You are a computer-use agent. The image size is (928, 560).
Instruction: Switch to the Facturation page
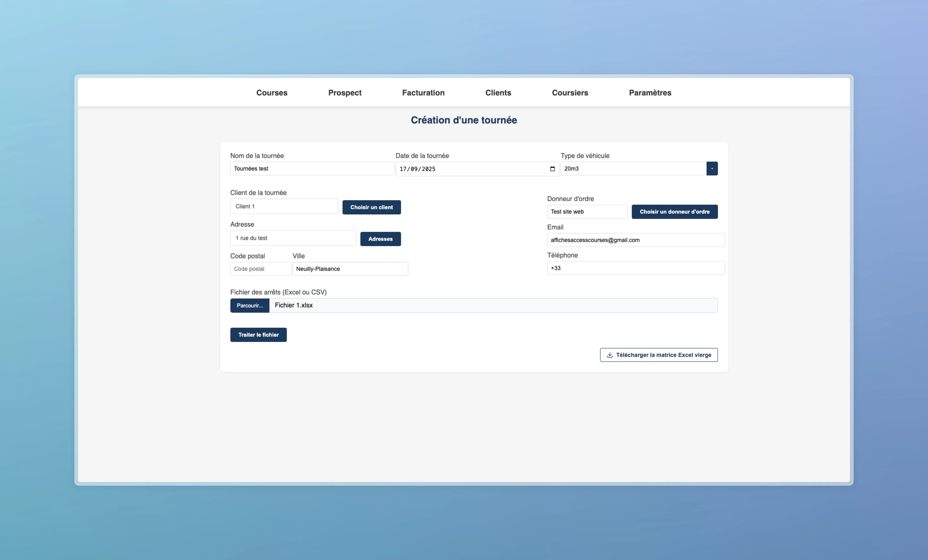423,93
